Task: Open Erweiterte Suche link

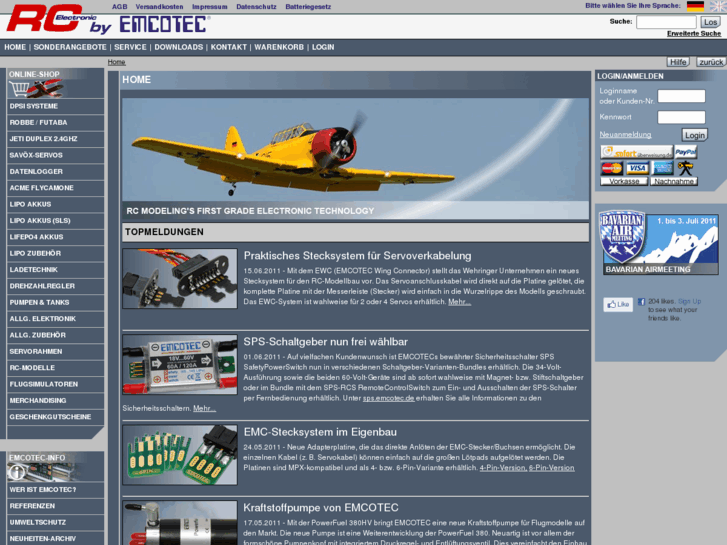Action: pos(694,33)
